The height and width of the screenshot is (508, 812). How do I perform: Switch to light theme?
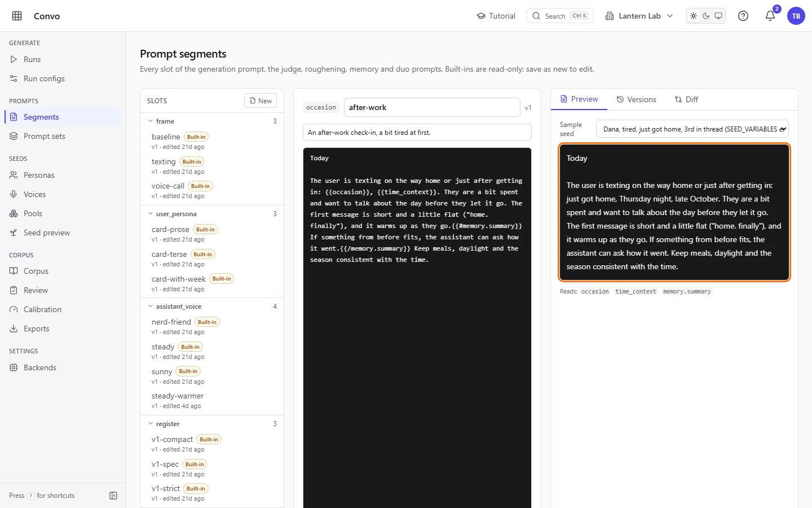coord(694,16)
